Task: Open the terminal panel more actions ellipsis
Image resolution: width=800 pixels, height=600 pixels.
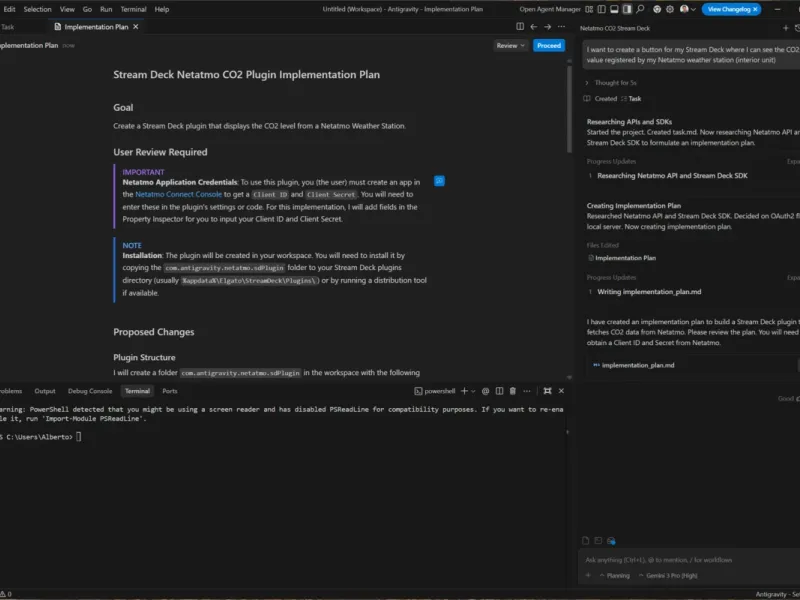Action: [x=527, y=391]
